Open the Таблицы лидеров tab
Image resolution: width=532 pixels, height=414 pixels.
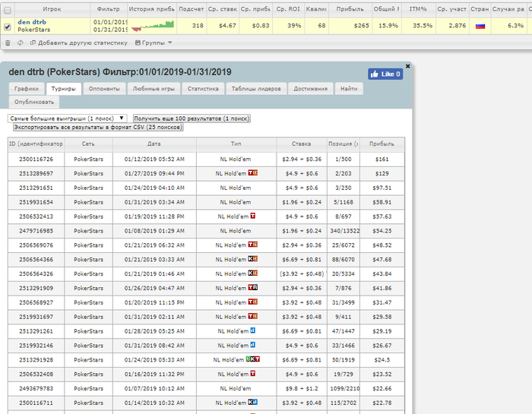[x=256, y=89]
